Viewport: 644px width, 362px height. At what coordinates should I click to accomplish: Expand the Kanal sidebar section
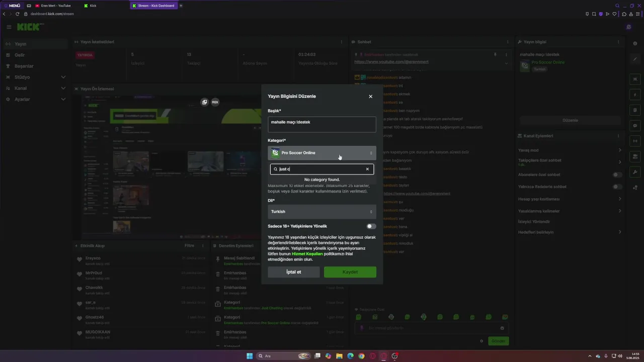point(35,88)
